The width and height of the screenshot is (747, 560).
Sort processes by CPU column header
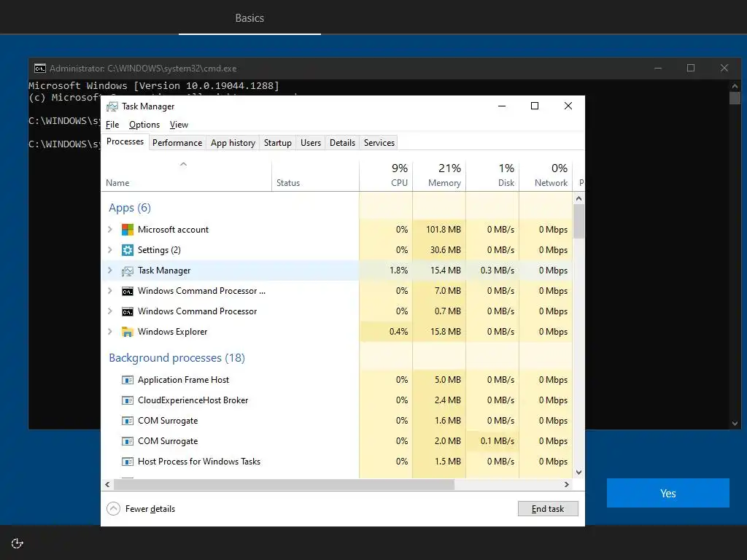point(386,175)
